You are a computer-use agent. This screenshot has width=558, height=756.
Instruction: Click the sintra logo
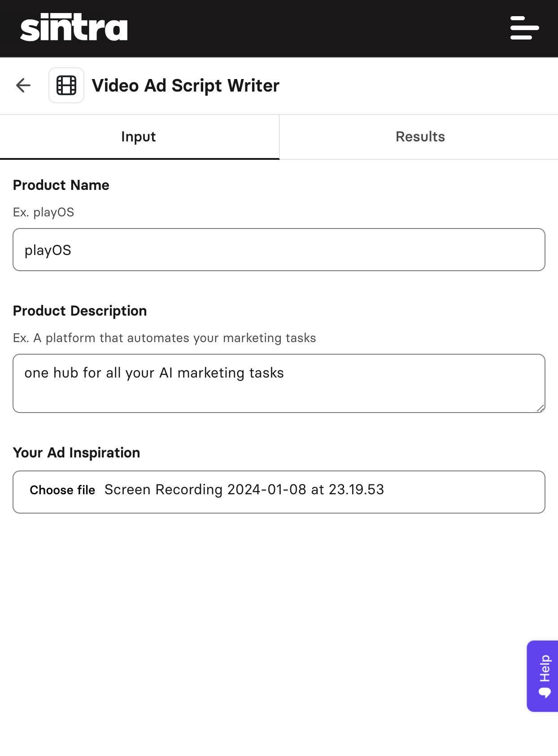74,27
